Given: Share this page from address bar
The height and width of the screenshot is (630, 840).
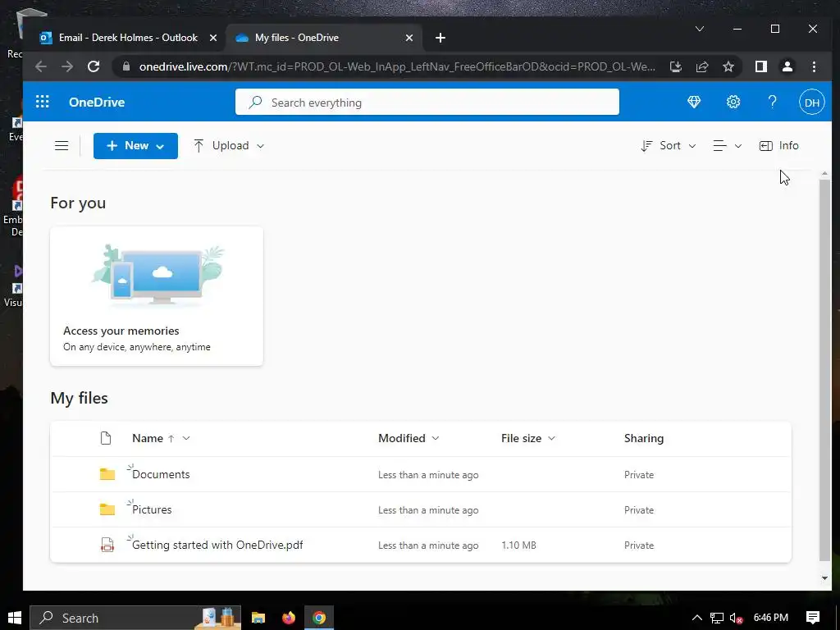Looking at the screenshot, I should 702,66.
